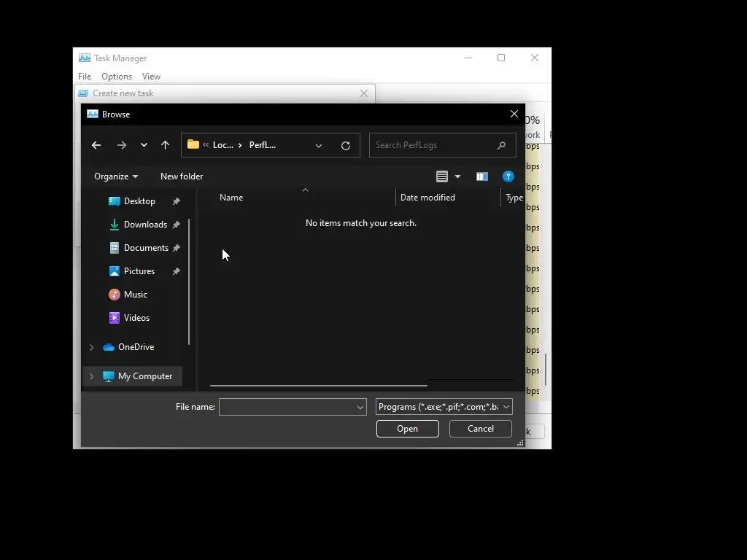747x560 pixels.
Task: Select the Loc... breadcrumb segment
Action: coord(223,145)
